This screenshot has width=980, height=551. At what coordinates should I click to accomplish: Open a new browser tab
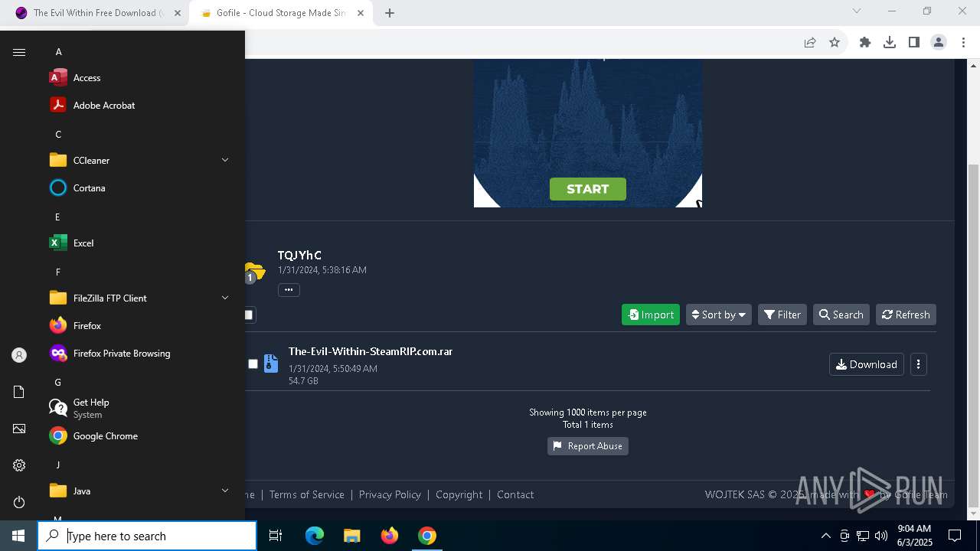tap(390, 13)
